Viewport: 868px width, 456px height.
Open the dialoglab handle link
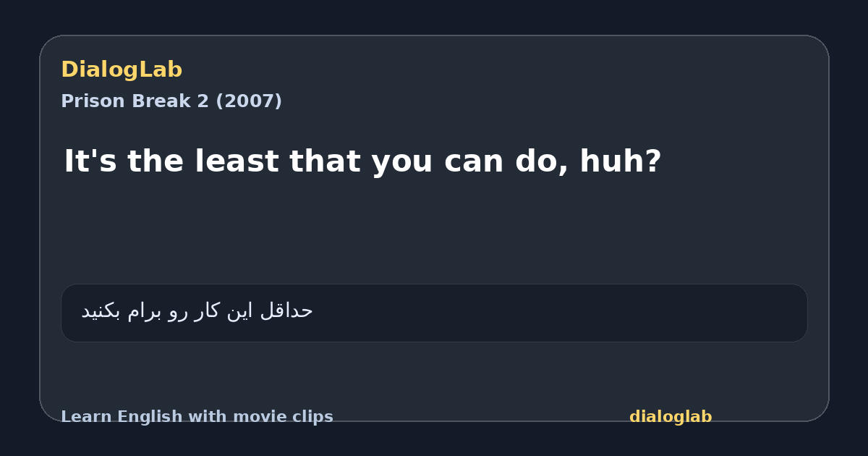pos(671,417)
